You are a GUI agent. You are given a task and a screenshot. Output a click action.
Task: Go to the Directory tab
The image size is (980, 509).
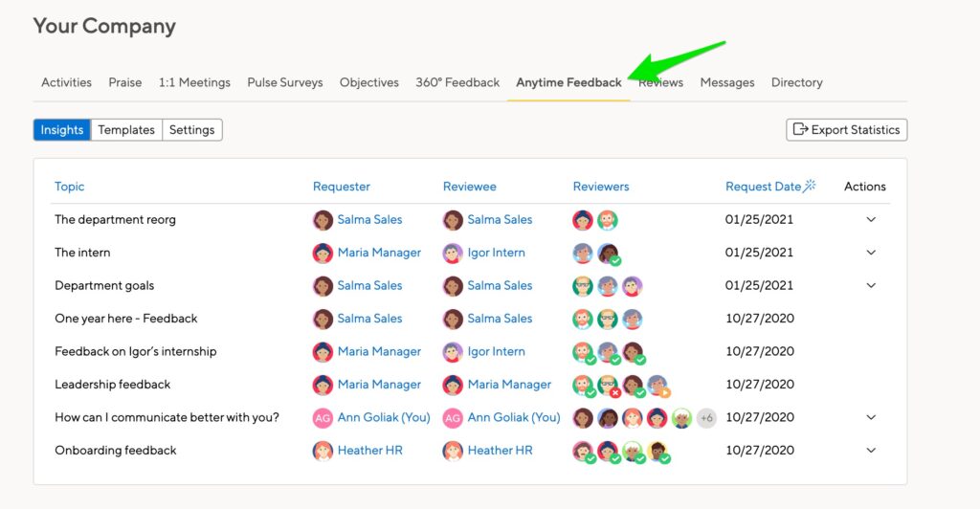pos(797,82)
